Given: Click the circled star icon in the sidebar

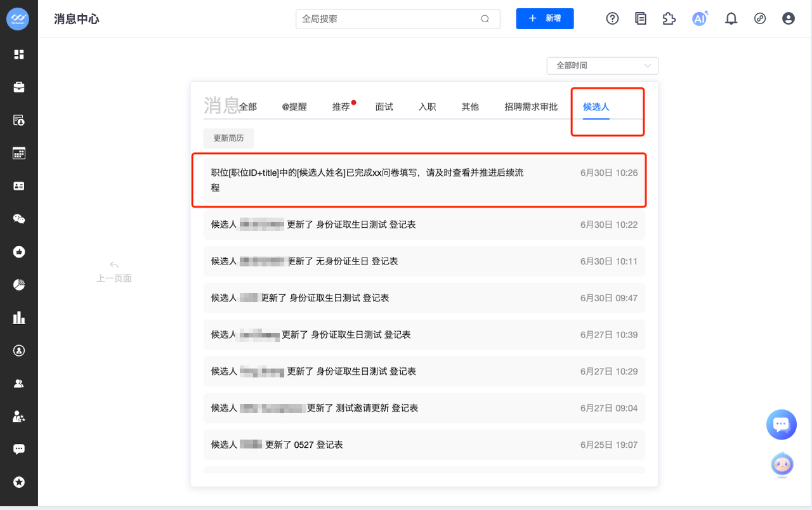Looking at the screenshot, I should pos(19,482).
